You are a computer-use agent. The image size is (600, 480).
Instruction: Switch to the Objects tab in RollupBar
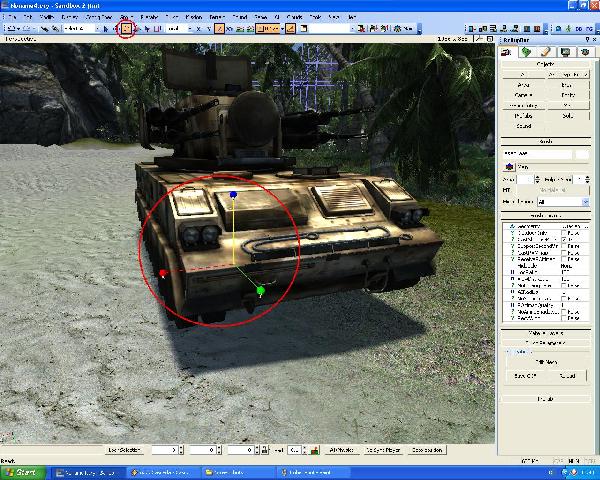click(x=508, y=52)
